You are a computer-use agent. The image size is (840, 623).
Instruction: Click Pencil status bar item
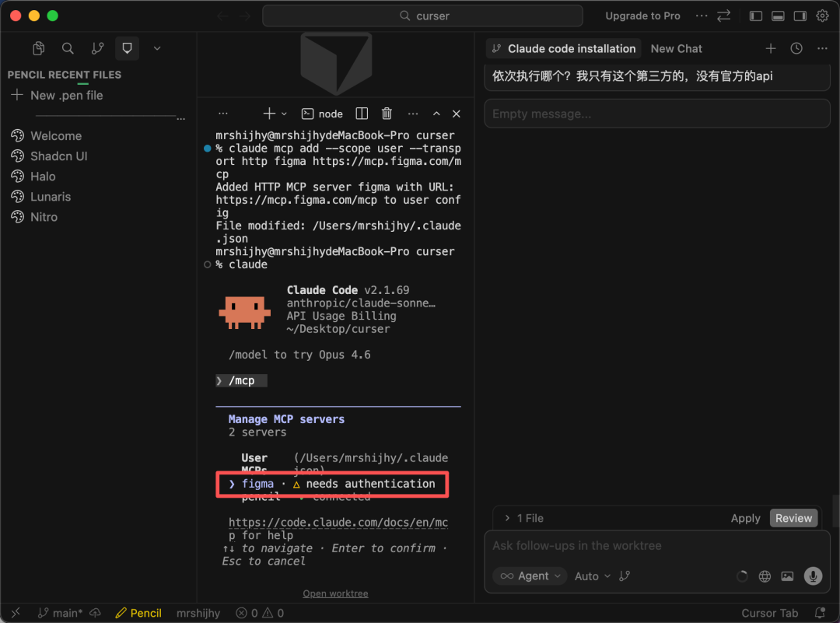pos(138,612)
